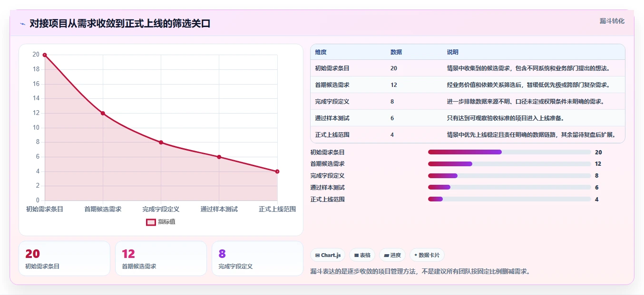Viewport: 644px width, 295px height.
Task: Click the table value 20 for 初始需求条目
Action: pyautogui.click(x=394, y=68)
